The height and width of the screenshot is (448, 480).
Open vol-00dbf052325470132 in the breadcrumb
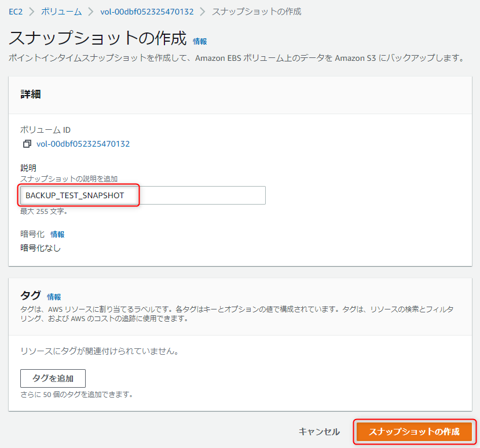(x=147, y=12)
